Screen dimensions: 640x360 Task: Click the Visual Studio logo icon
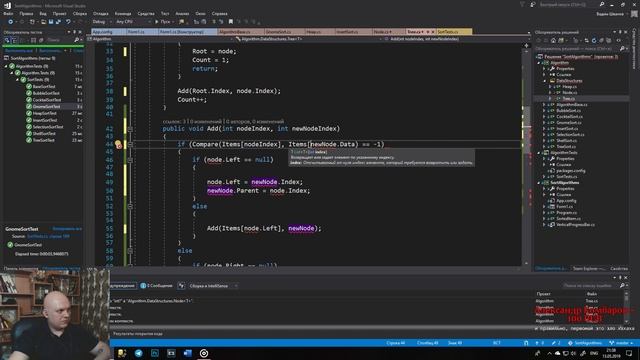(x=7, y=5)
